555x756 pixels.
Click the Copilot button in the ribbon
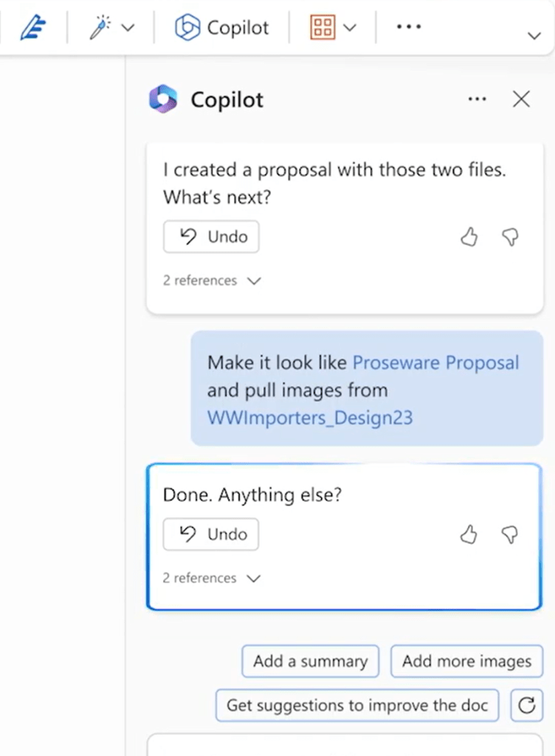coord(221,28)
